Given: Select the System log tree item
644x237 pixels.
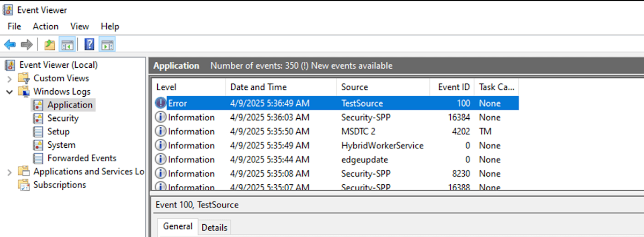Looking at the screenshot, I should [61, 145].
